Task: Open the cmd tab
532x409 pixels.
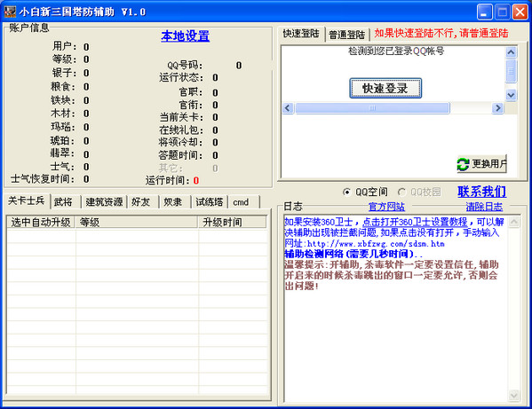Action: click(243, 202)
